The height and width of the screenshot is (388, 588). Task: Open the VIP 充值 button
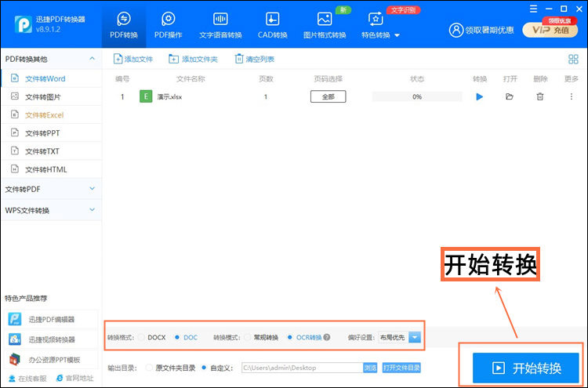(x=550, y=30)
